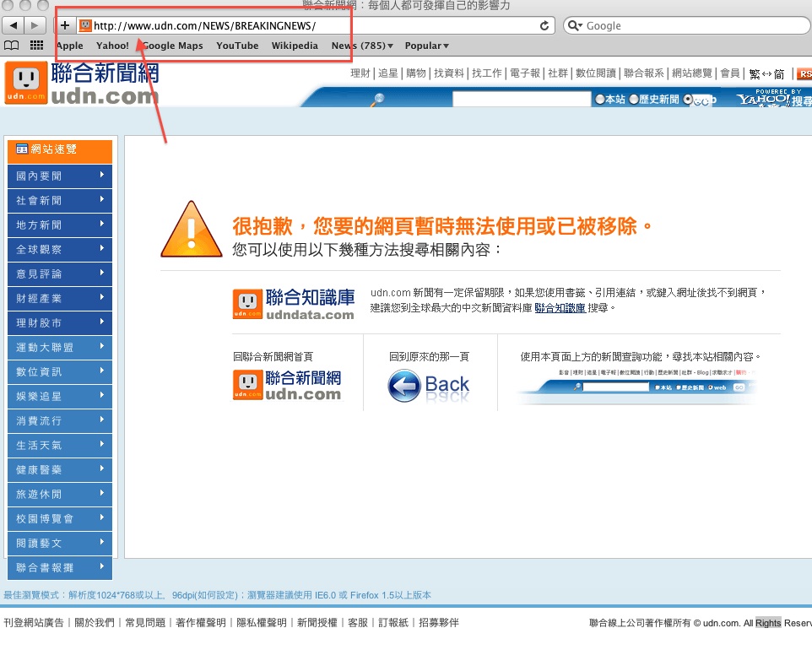Open the Google Maps bookmark

tap(173, 46)
